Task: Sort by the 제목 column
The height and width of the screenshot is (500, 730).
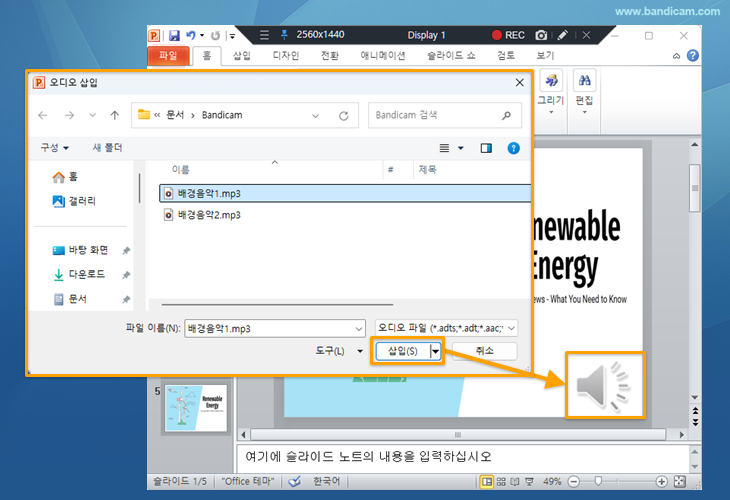Action: 427,169
